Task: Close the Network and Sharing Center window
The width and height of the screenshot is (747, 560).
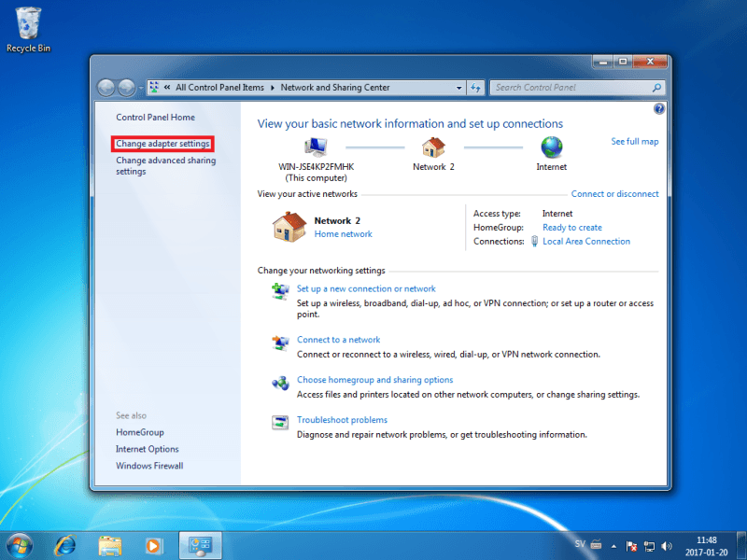Action: 650,62
